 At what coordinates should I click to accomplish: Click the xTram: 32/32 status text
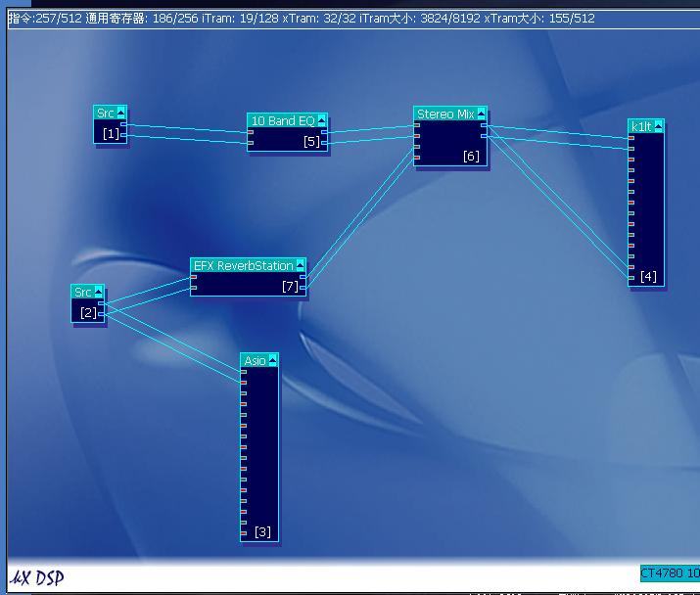[x=319, y=19]
